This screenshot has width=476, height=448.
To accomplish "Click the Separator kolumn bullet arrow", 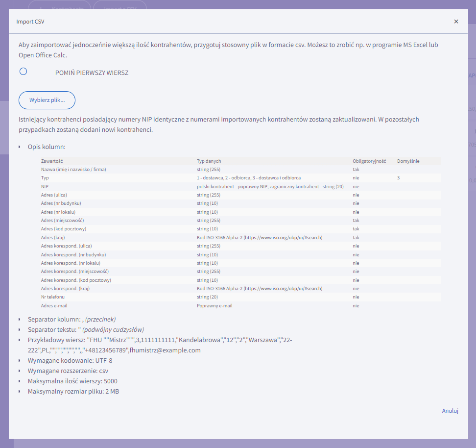I will [20, 320].
